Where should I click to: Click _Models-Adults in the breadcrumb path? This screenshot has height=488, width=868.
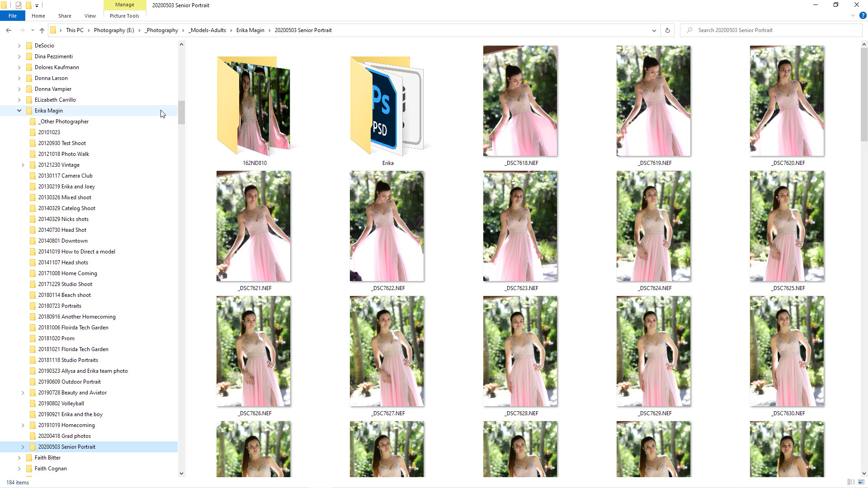pyautogui.click(x=208, y=30)
